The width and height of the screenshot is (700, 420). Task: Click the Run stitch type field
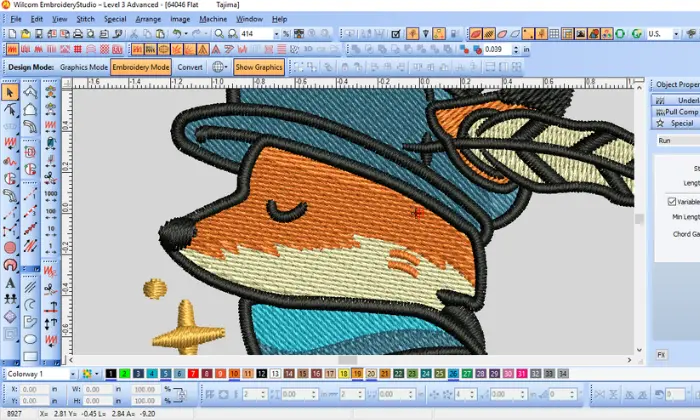[x=678, y=141]
